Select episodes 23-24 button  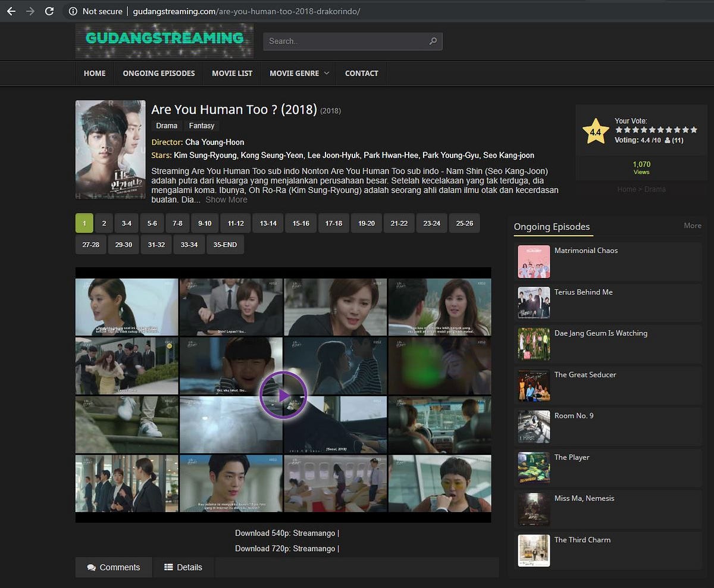point(432,223)
